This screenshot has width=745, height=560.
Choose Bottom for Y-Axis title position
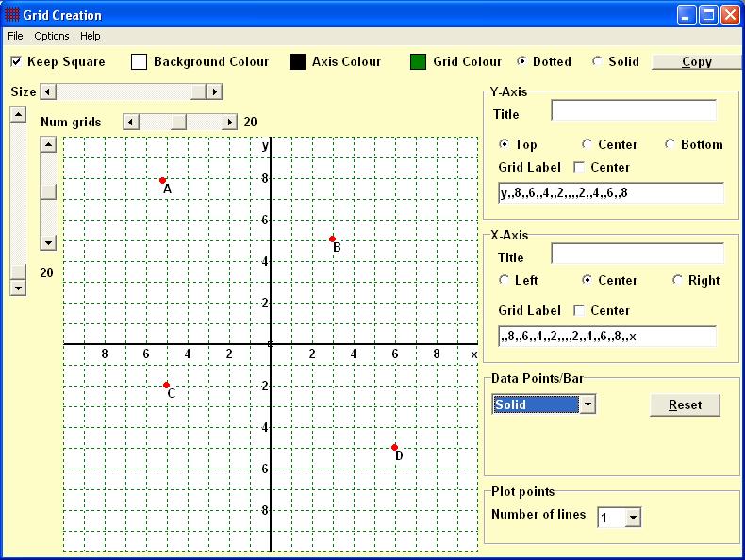coord(670,144)
